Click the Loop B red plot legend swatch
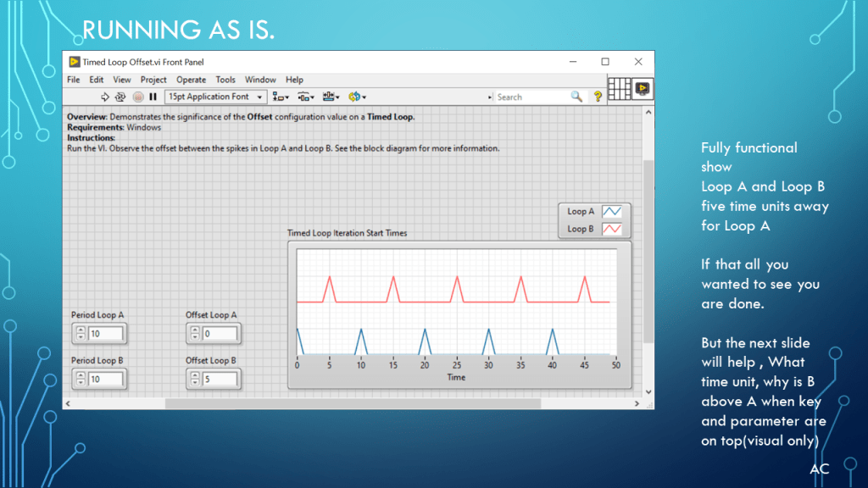This screenshot has height=488, width=868. click(612, 229)
